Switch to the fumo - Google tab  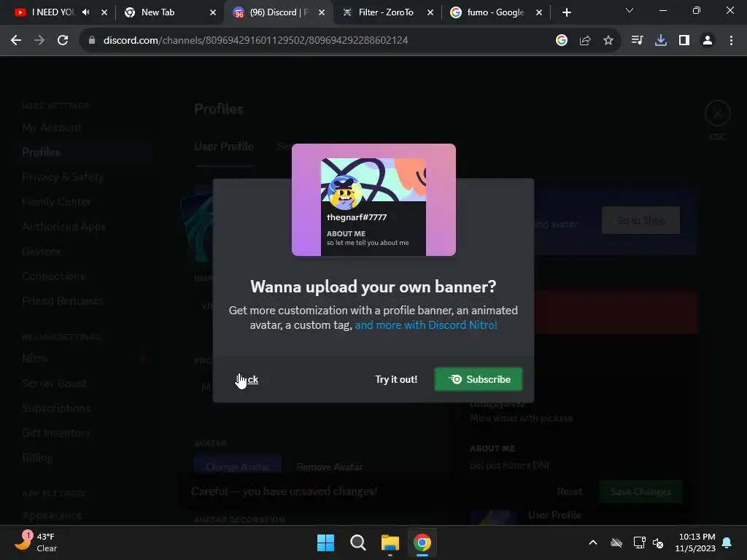point(495,12)
